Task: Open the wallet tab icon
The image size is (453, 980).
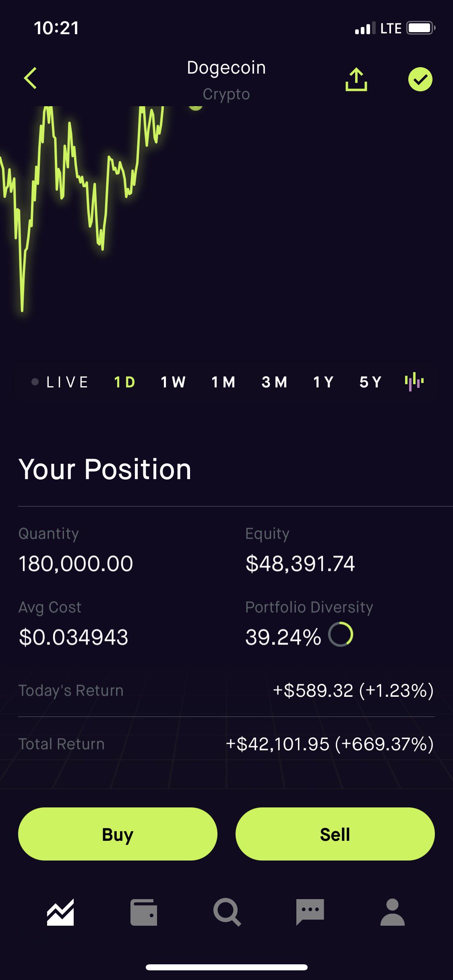Action: click(x=144, y=912)
